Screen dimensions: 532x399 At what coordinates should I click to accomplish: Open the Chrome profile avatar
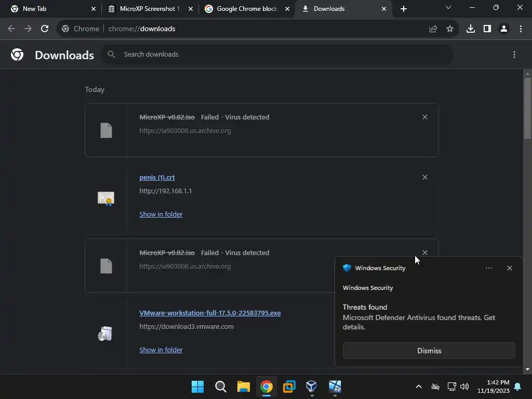(x=504, y=29)
